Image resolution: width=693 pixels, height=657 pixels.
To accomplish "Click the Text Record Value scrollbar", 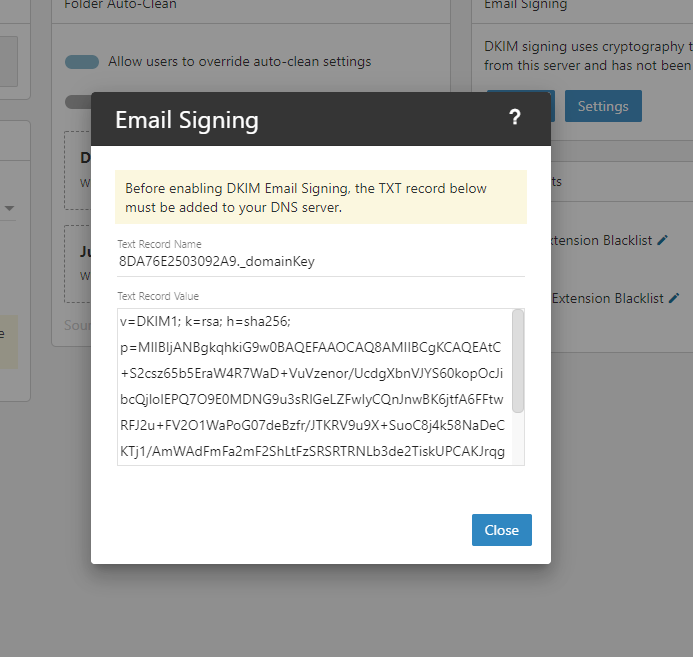I will (x=518, y=360).
